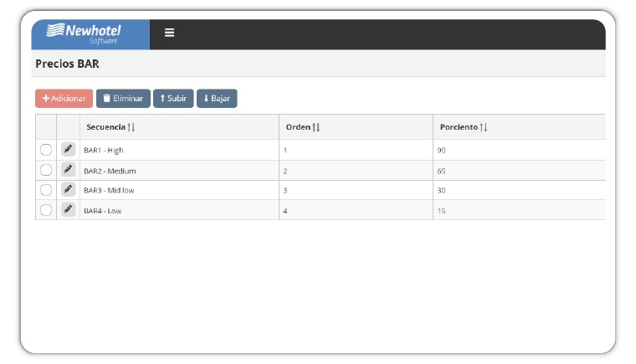Click the Porciento value 15
Image resolution: width=636 pixels, height=364 pixels.
pyautogui.click(x=441, y=211)
